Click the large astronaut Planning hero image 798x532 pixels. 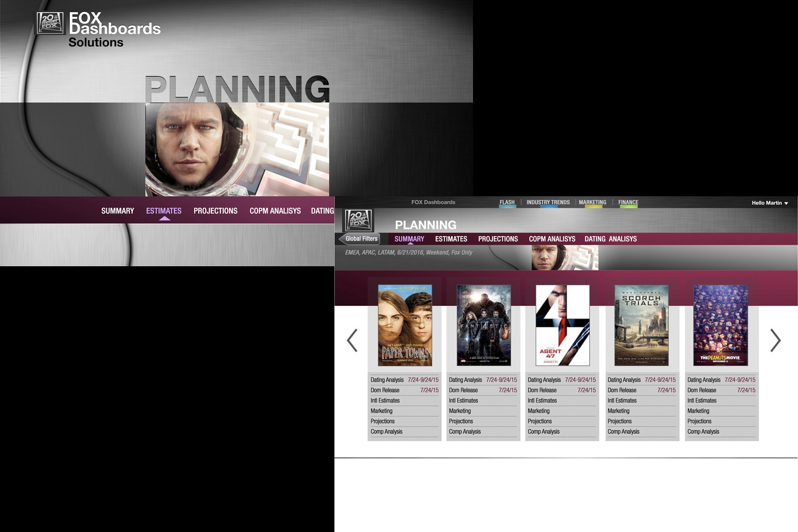click(x=237, y=149)
